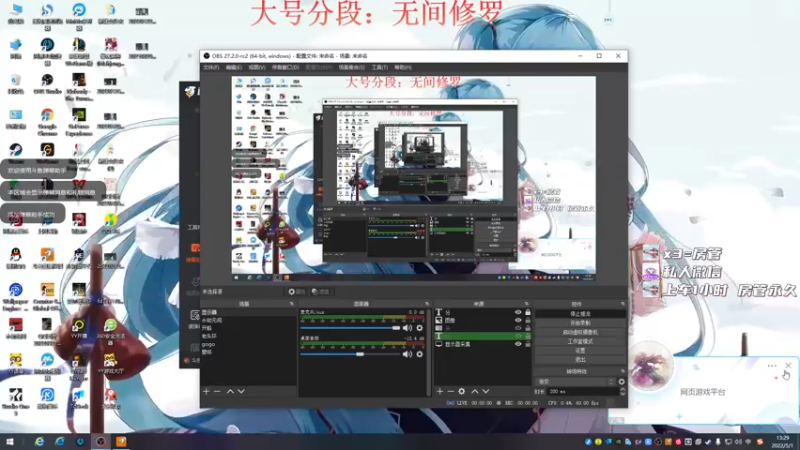The image size is (800, 450).
Task: Toggle visibility of the 分 text source
Action: point(518,312)
